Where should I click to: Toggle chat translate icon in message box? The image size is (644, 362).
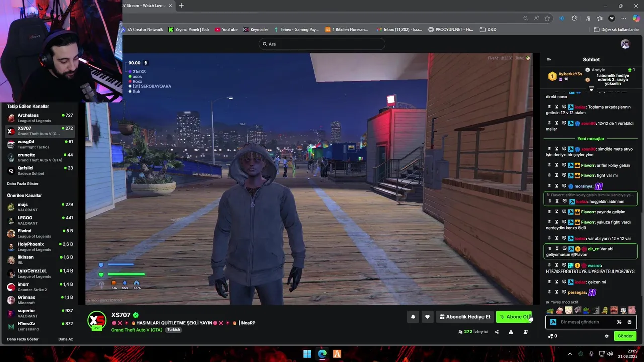coord(619,322)
